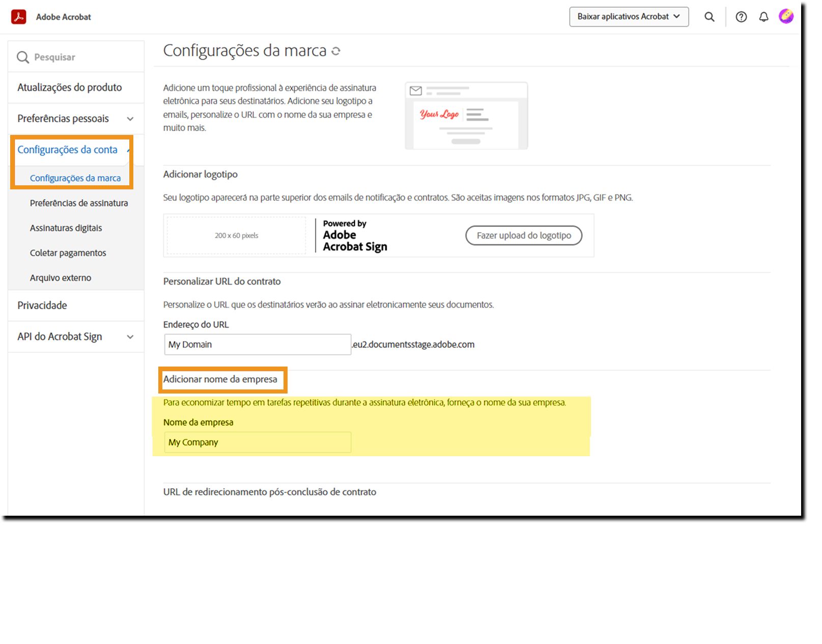
Task: Expand Preferências pessoais section
Action: pos(76,119)
